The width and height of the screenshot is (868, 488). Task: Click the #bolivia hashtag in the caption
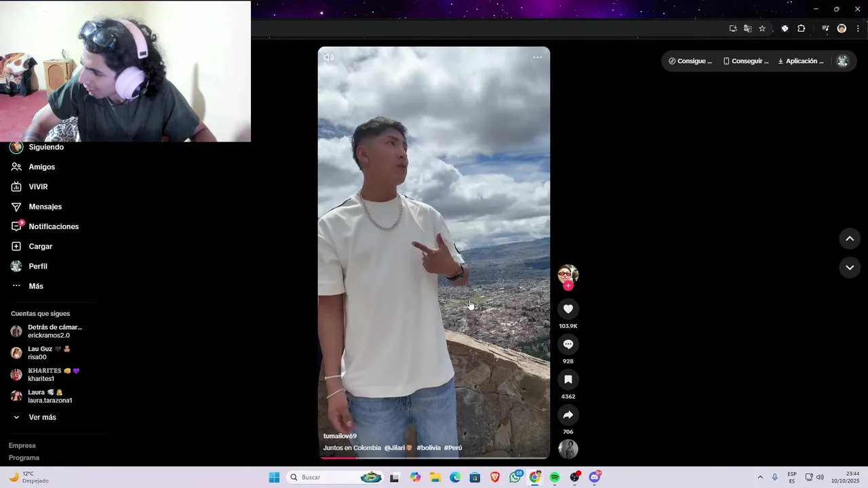429,448
